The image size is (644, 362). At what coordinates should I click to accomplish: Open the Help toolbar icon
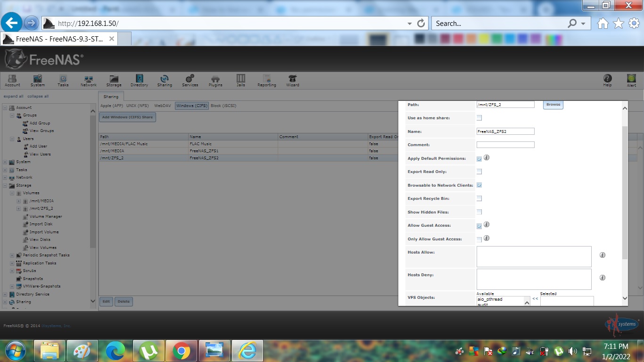click(607, 81)
